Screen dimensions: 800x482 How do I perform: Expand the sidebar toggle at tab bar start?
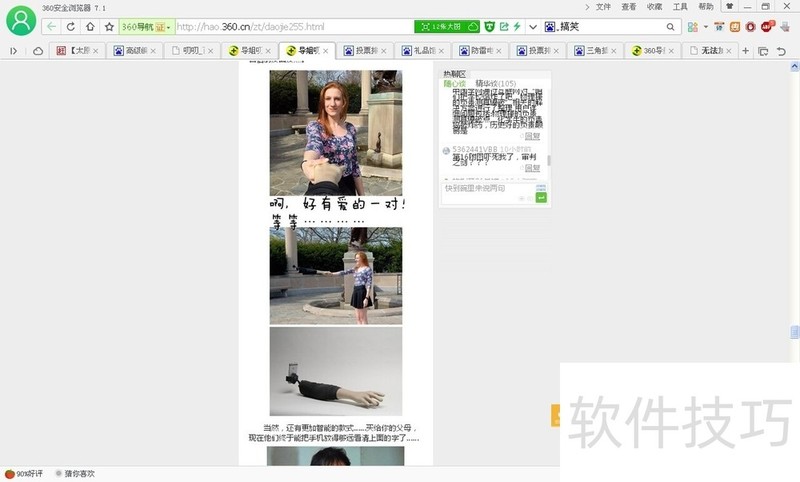point(14,50)
